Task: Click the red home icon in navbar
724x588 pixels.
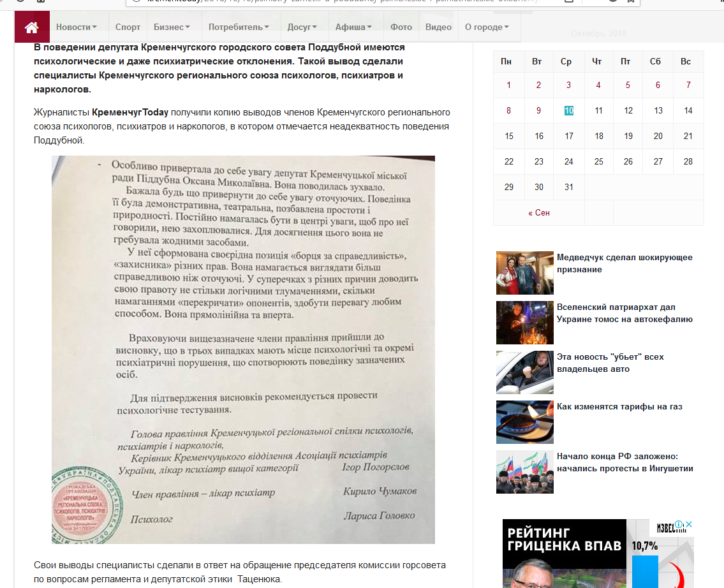Action: [32, 27]
